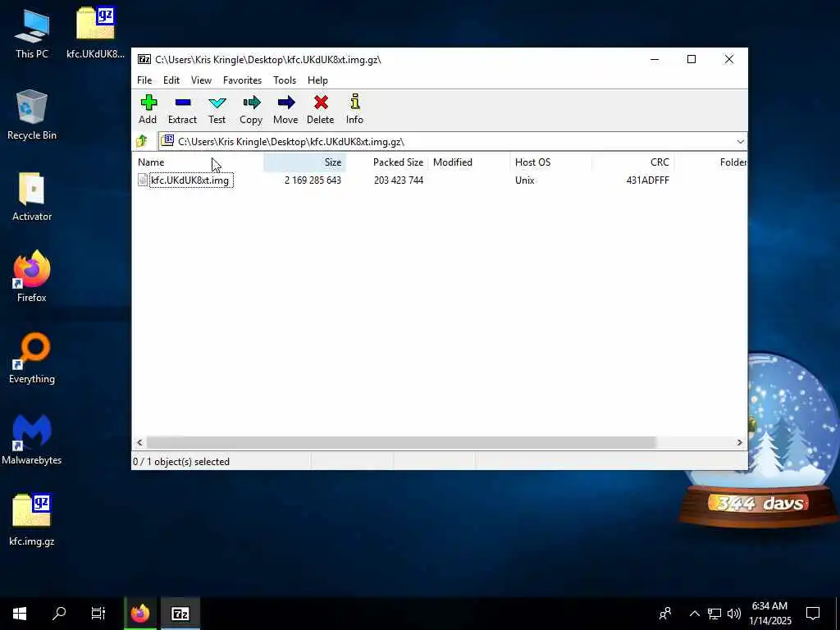Open the Tools menu

(285, 80)
